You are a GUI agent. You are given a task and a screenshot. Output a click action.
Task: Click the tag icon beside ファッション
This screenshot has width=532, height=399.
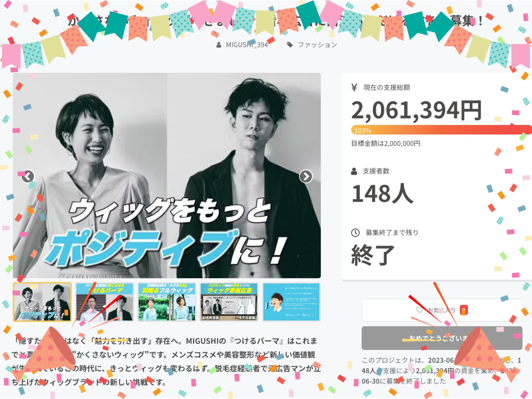pos(290,45)
